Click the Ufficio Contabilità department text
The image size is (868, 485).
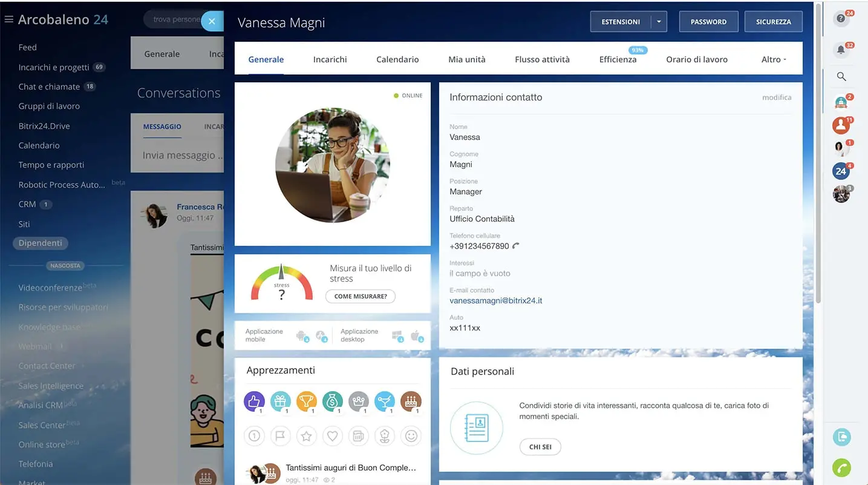coord(482,219)
